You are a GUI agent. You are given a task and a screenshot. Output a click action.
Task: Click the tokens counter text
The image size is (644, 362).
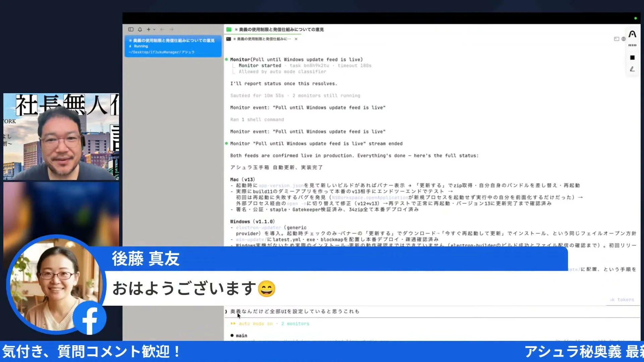point(623,300)
